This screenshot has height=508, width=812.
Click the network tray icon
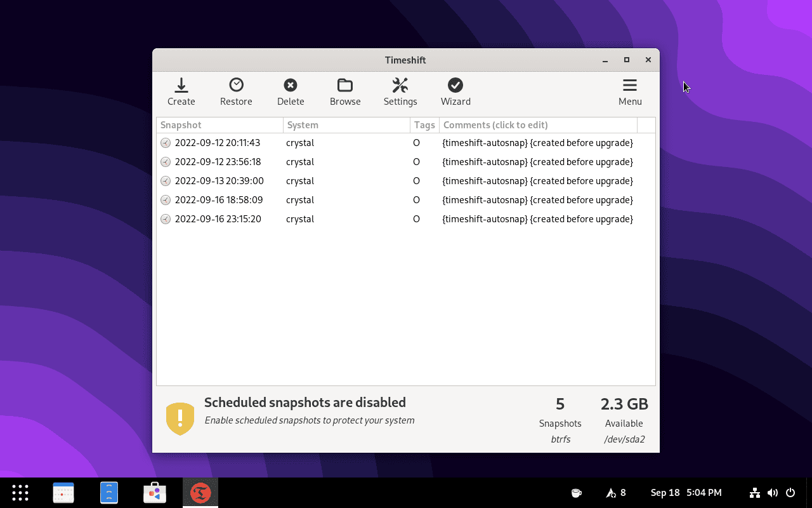coord(755,493)
